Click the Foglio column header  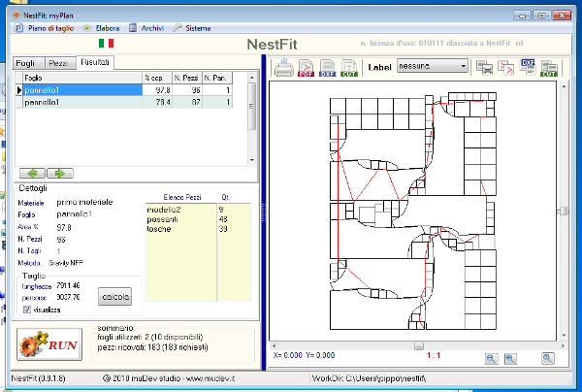click(82, 78)
